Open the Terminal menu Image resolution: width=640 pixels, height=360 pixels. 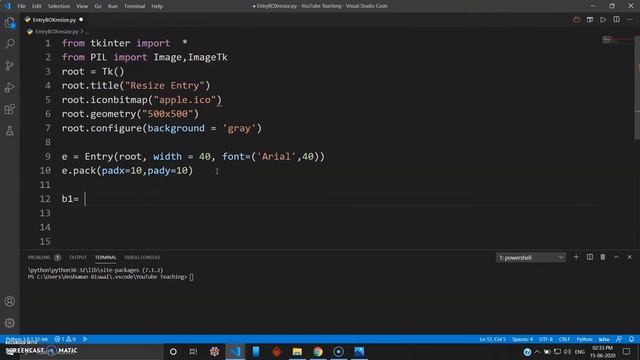(x=135, y=6)
